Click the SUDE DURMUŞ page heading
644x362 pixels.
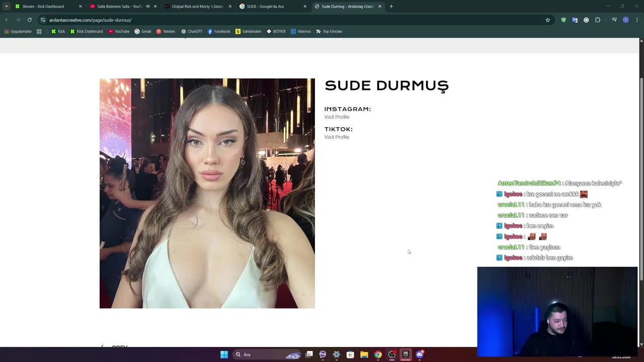click(x=386, y=85)
